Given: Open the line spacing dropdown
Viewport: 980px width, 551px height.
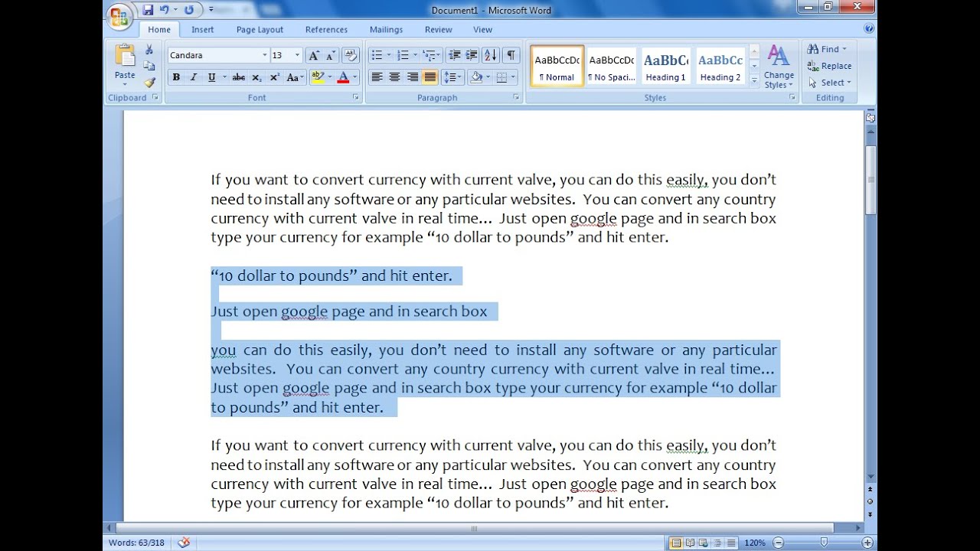Looking at the screenshot, I should point(452,77).
